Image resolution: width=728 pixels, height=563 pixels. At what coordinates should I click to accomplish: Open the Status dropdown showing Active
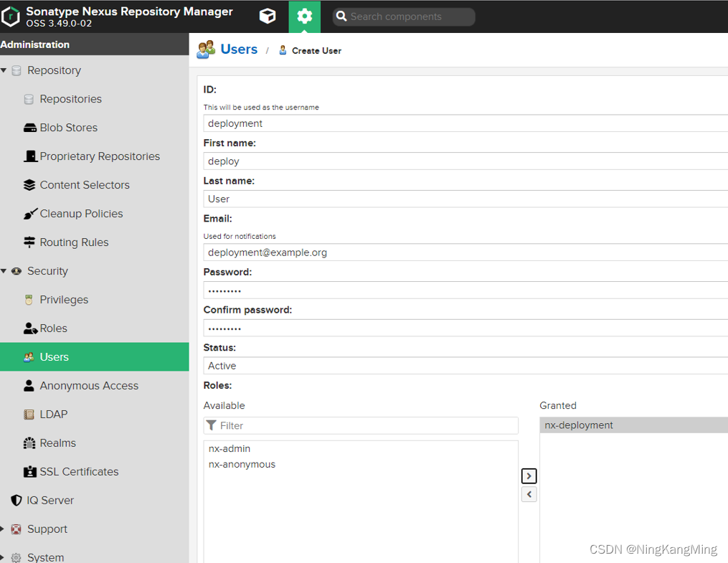point(465,366)
